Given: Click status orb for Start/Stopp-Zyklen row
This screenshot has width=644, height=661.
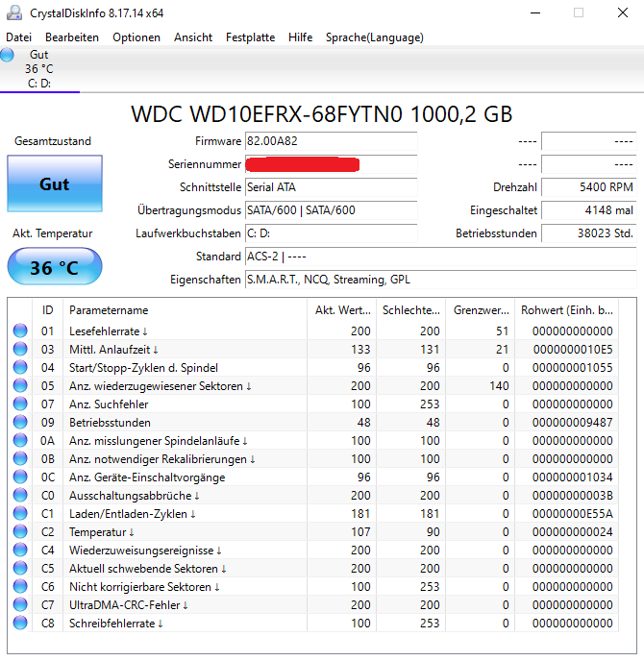Looking at the screenshot, I should (x=20, y=368).
